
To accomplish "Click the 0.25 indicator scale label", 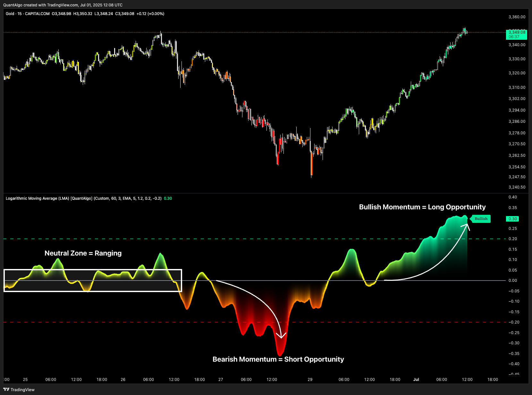I will click(513, 229).
